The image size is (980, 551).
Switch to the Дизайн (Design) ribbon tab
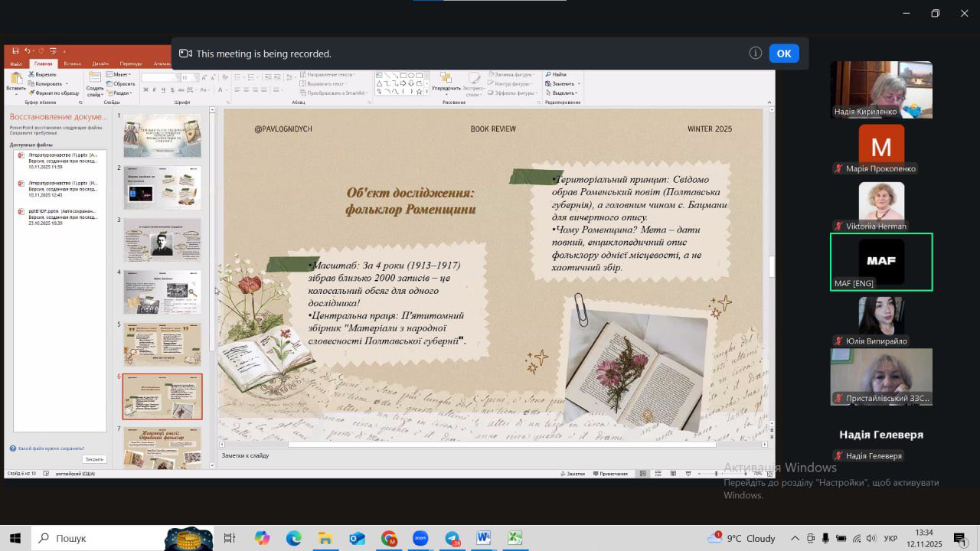[x=100, y=64]
